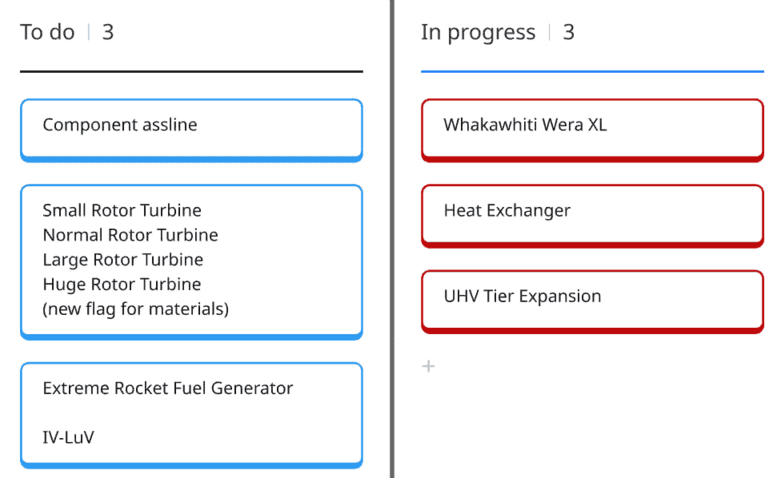
Task: Select the Heat Exchanger card
Action: 592,212
